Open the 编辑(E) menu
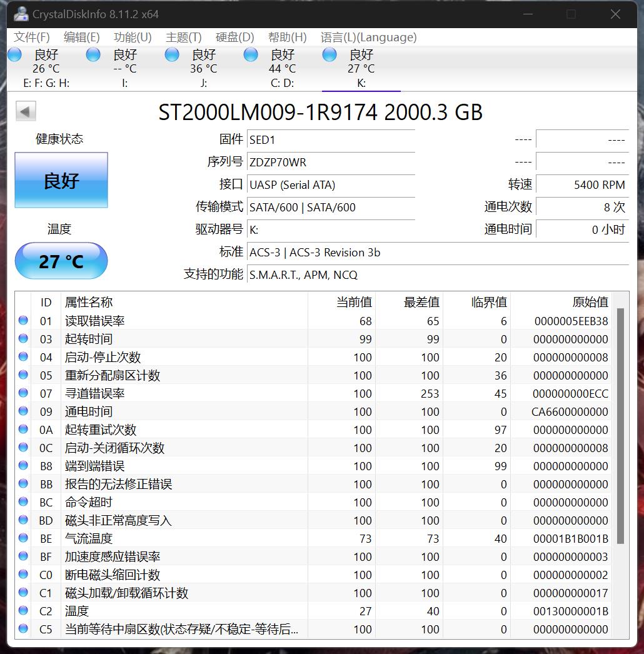The height and width of the screenshot is (654, 644). pyautogui.click(x=81, y=37)
